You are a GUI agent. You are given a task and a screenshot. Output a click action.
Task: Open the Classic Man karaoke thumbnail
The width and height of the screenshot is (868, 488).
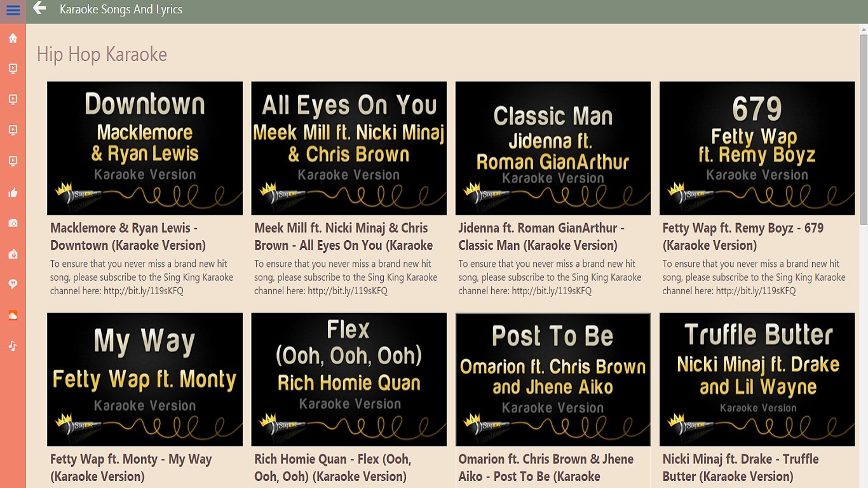[x=553, y=148]
